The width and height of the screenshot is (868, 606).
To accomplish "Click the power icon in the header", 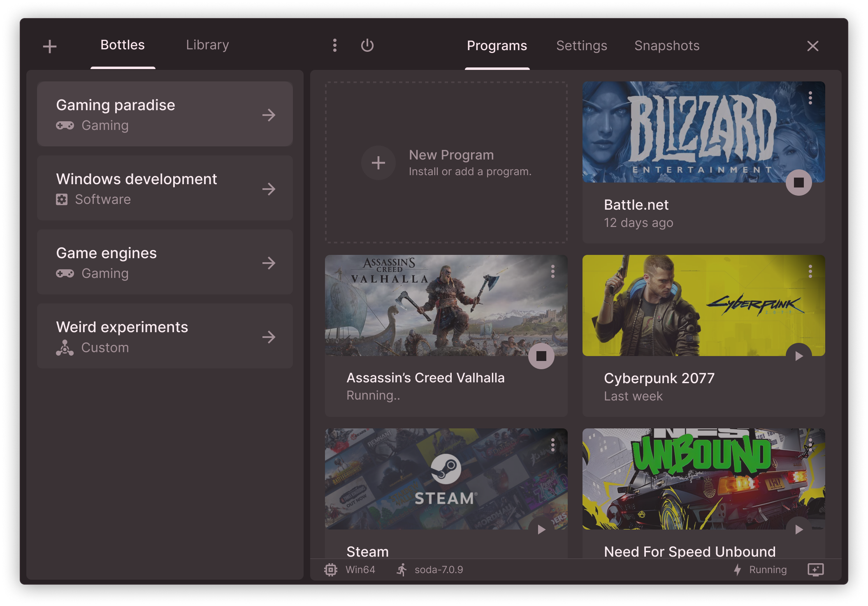I will point(367,45).
